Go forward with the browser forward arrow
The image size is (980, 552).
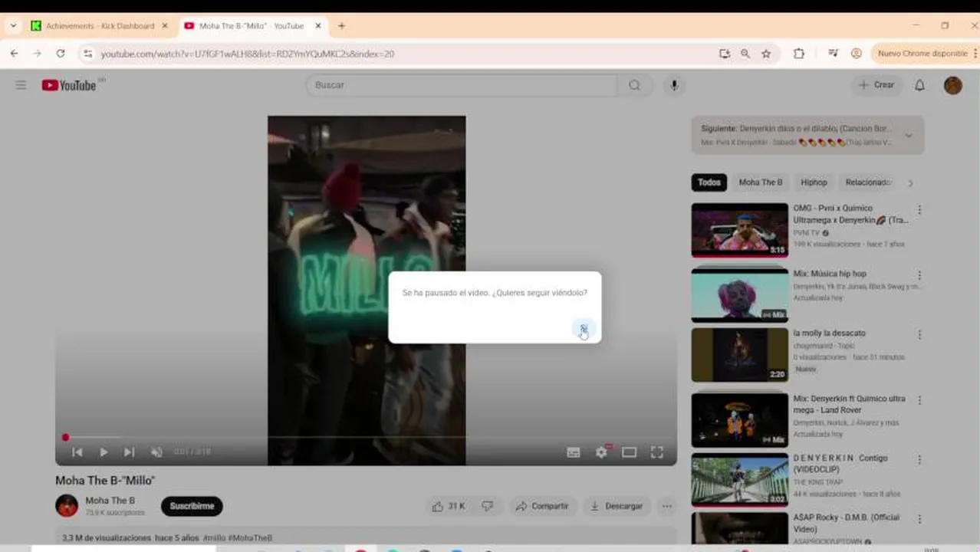pos(37,54)
